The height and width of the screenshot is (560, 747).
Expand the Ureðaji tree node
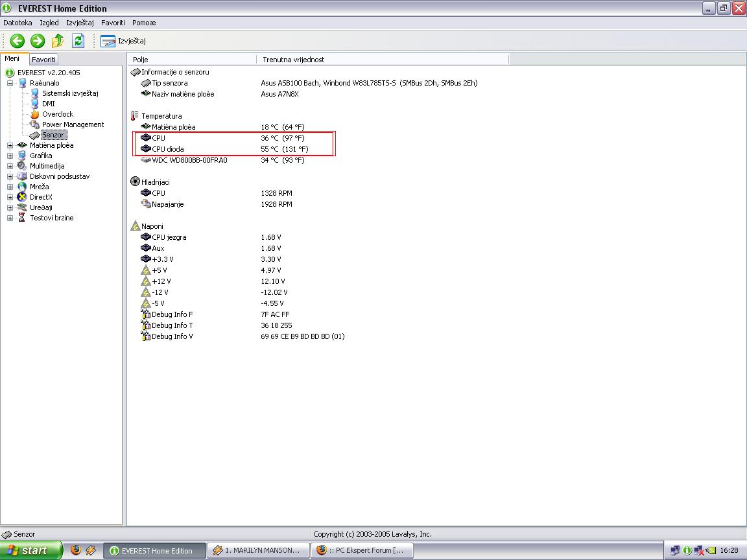10,207
